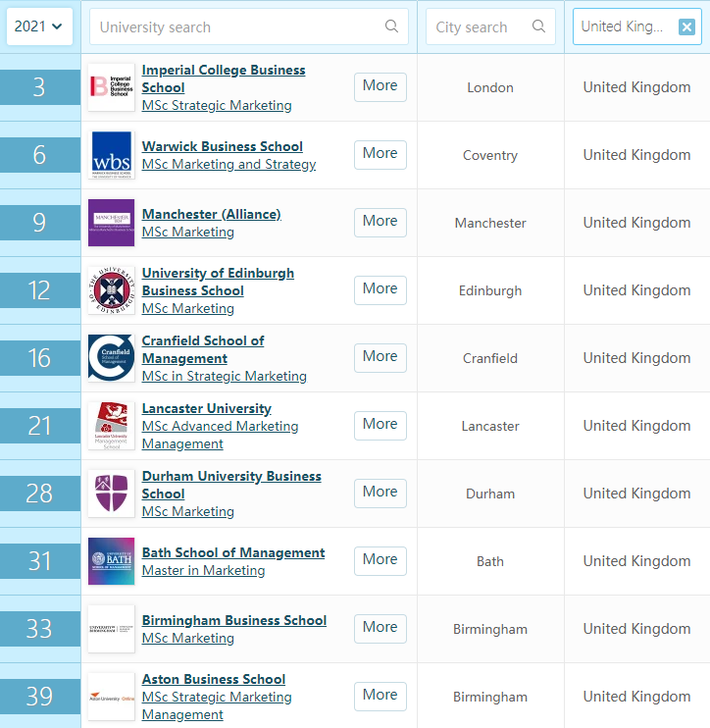Click rank number 3 cell
710x728 pixels.
click(40, 87)
